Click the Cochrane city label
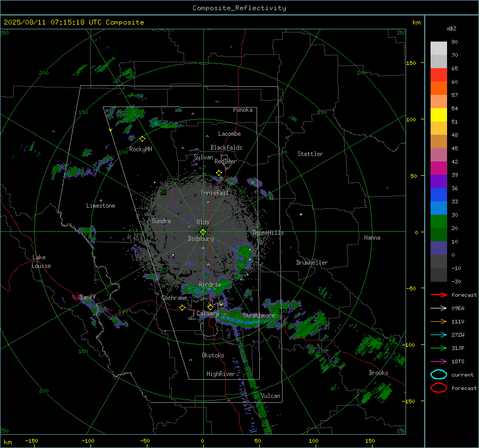Viewport: 479px width, 448px height. click(174, 298)
